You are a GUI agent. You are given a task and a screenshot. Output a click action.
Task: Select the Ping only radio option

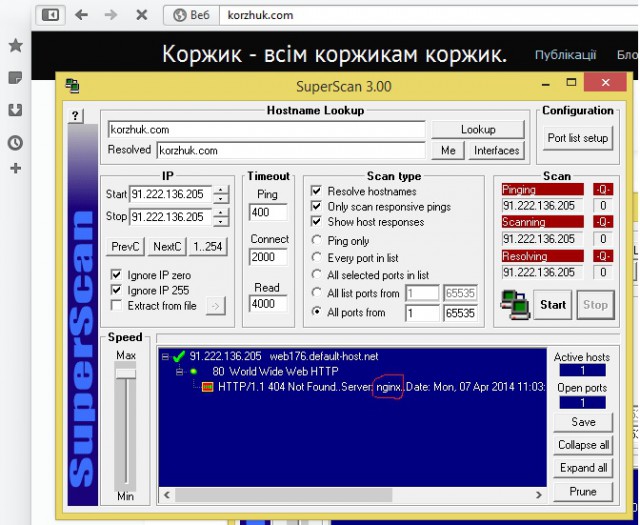point(316,240)
